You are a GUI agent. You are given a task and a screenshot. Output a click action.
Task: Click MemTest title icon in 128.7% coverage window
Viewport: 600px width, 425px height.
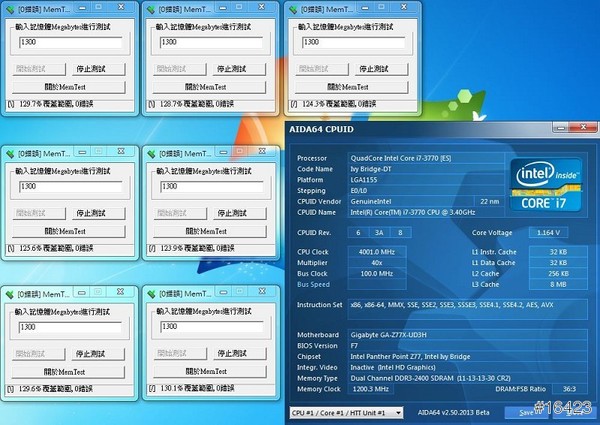click(x=154, y=11)
